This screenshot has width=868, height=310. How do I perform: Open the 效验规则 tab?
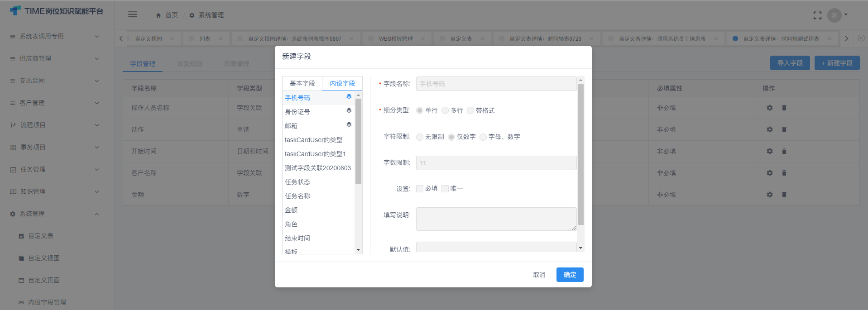coord(190,64)
